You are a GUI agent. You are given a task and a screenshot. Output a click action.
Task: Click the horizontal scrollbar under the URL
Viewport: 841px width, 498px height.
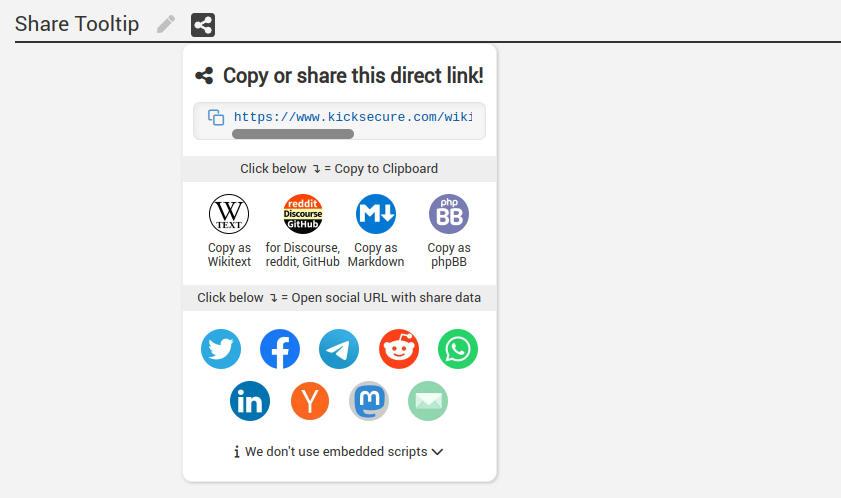[x=293, y=134]
